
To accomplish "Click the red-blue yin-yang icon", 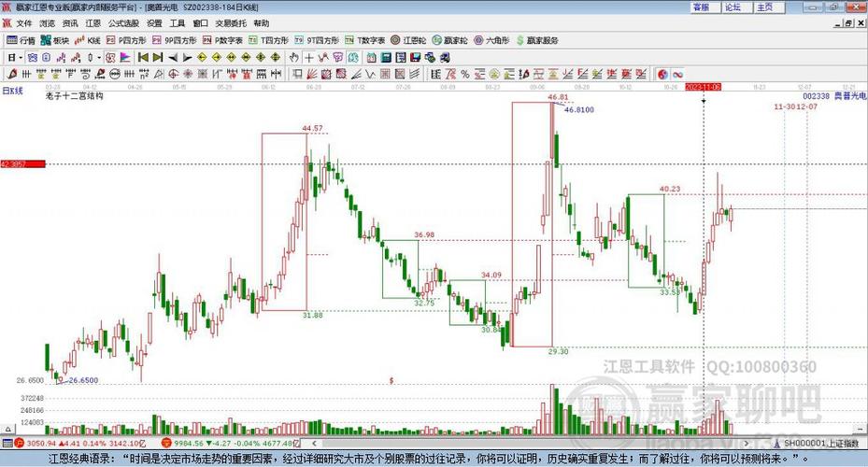I will pyautogui.click(x=662, y=74).
